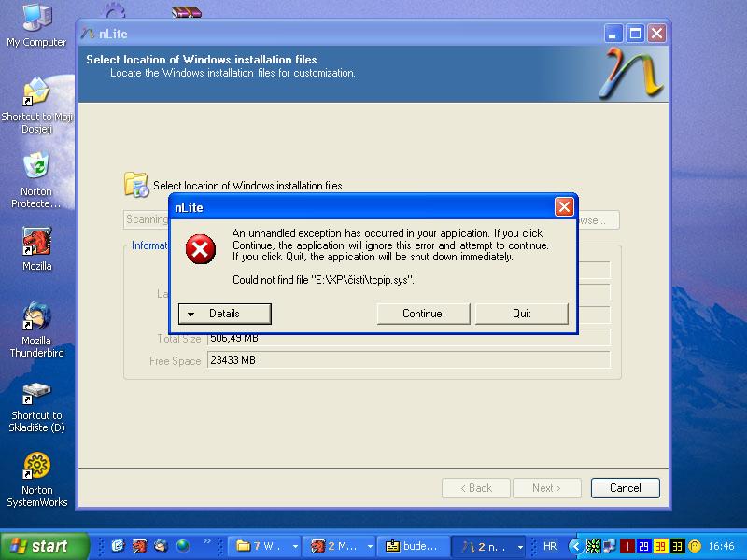
Task: Expand hidden quick launch items chevron
Action: pos(206,541)
